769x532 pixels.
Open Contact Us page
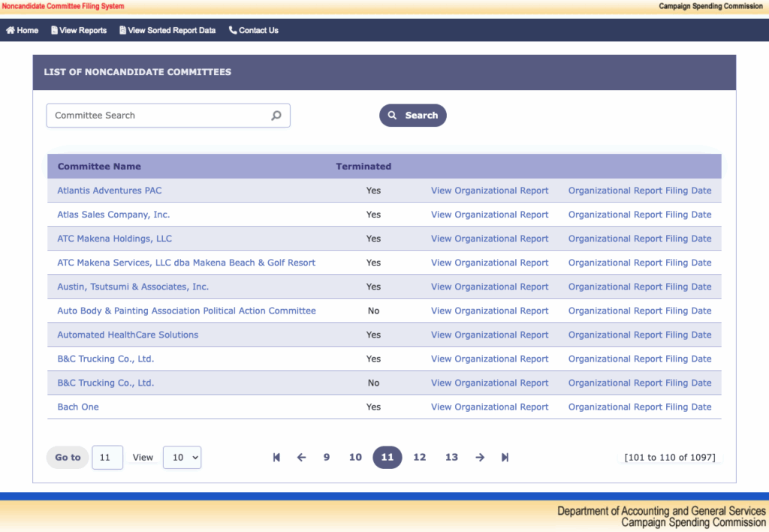254,31
